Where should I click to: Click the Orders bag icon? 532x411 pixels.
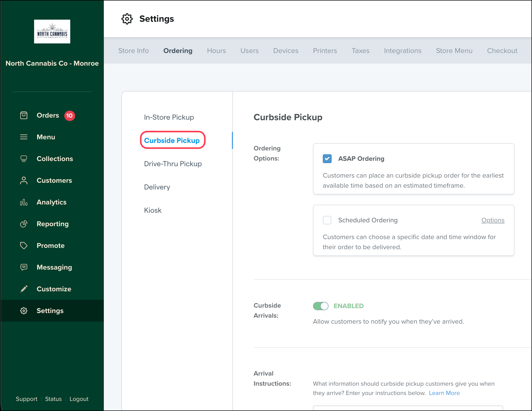[x=24, y=115]
